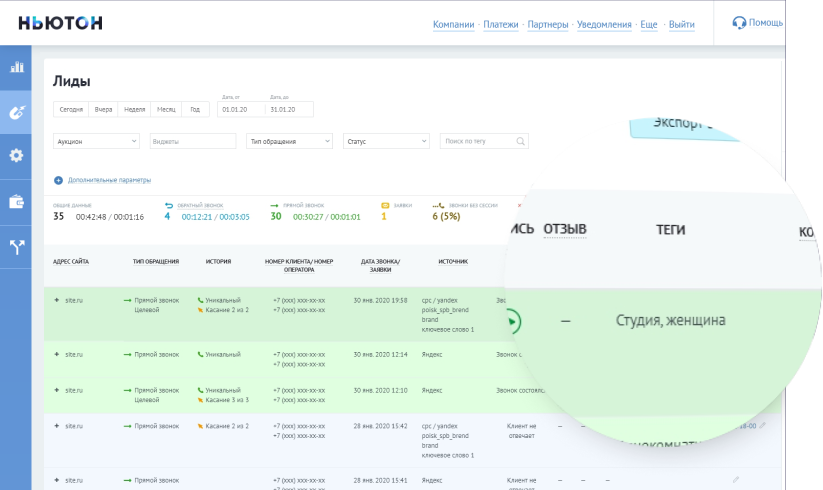
Task: Sort by the Номер клиента/Номер оператора header
Action: [x=299, y=265]
